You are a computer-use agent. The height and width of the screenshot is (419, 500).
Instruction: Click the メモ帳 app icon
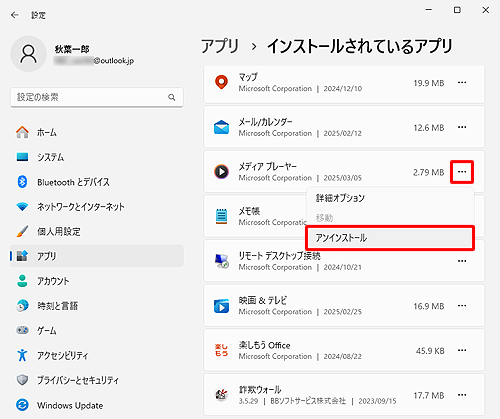[221, 216]
